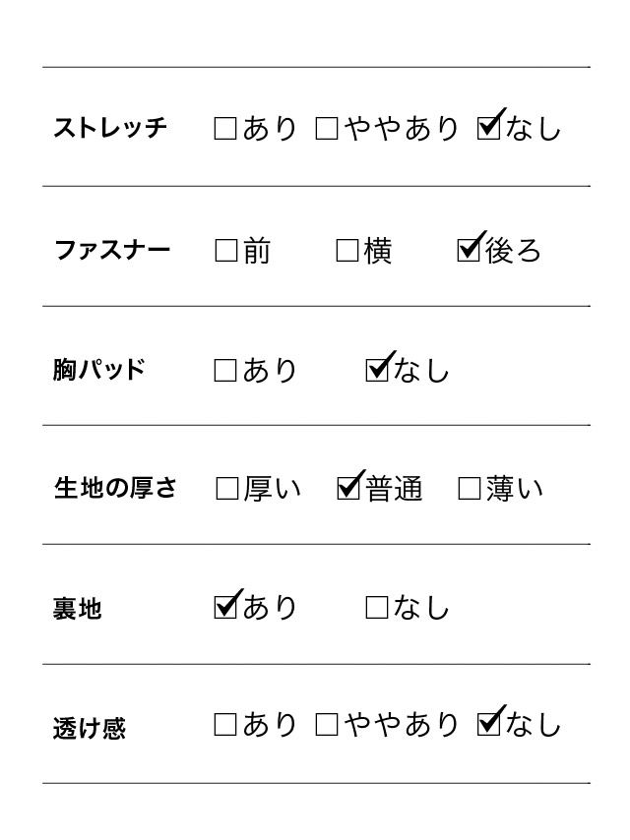Check the 透け感 あり checkbox
The height and width of the screenshot is (840, 630).
(x=225, y=726)
